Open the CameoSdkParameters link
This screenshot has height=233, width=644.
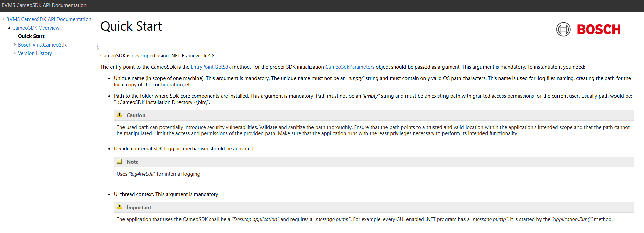(349, 67)
